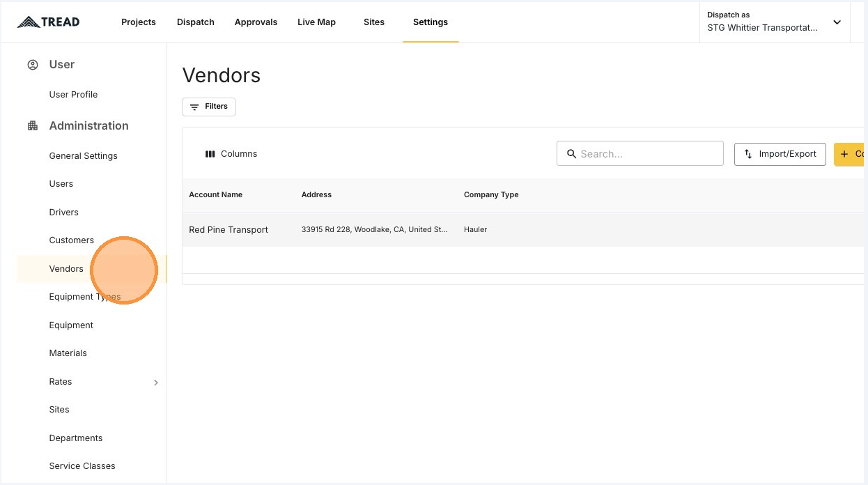Focus the vendor Search field

point(640,153)
